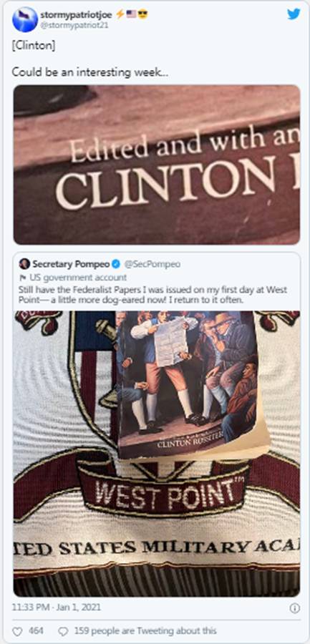Open stormypatriotjoe's profile avatar
The image size is (310, 644).
tap(24, 19)
